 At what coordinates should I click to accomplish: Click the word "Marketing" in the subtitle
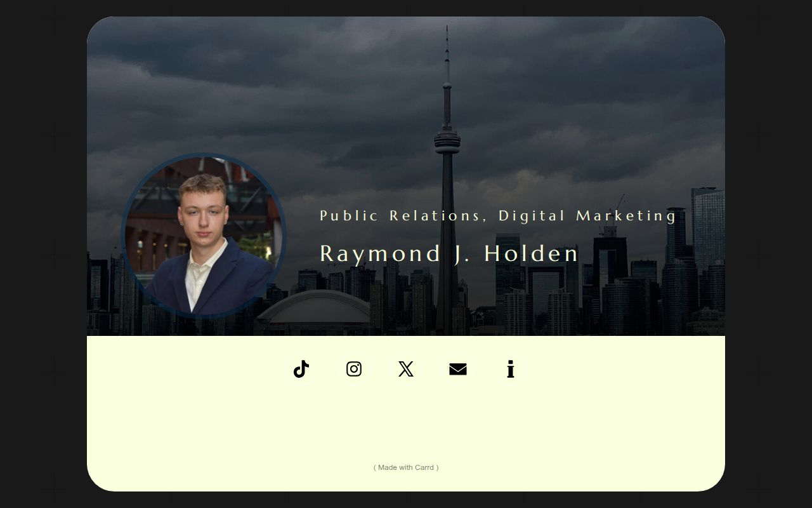[x=626, y=216]
